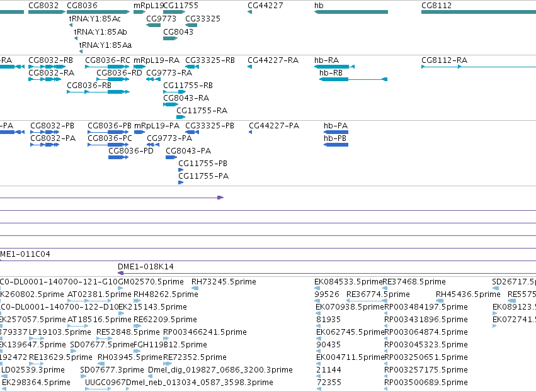Open the CG8043 gene label

coord(178,31)
